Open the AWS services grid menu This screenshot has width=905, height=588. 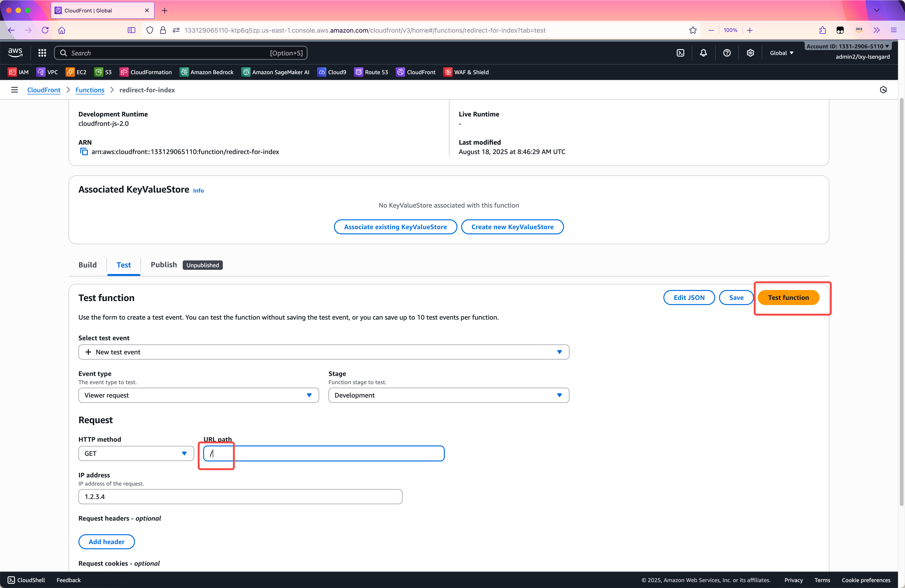(42, 53)
